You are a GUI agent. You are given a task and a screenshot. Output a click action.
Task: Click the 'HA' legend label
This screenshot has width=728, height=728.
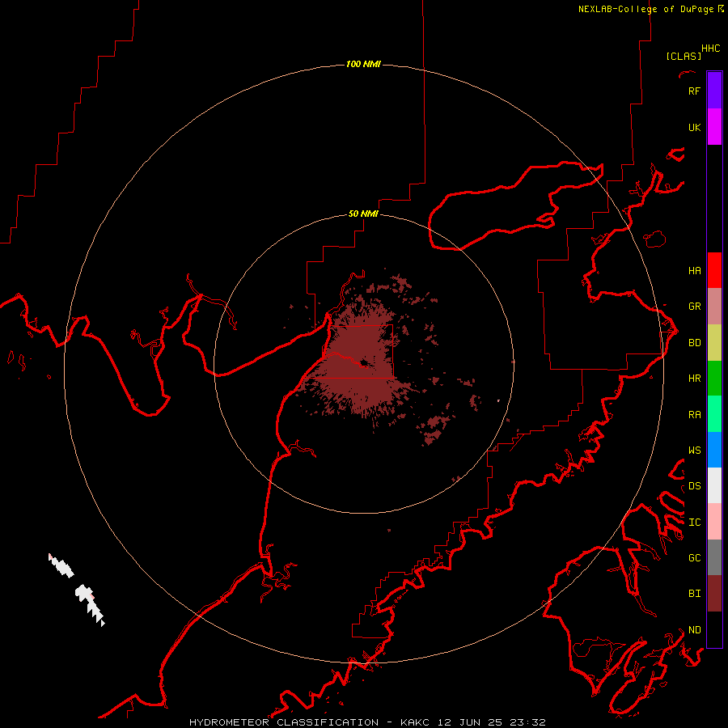(x=695, y=271)
